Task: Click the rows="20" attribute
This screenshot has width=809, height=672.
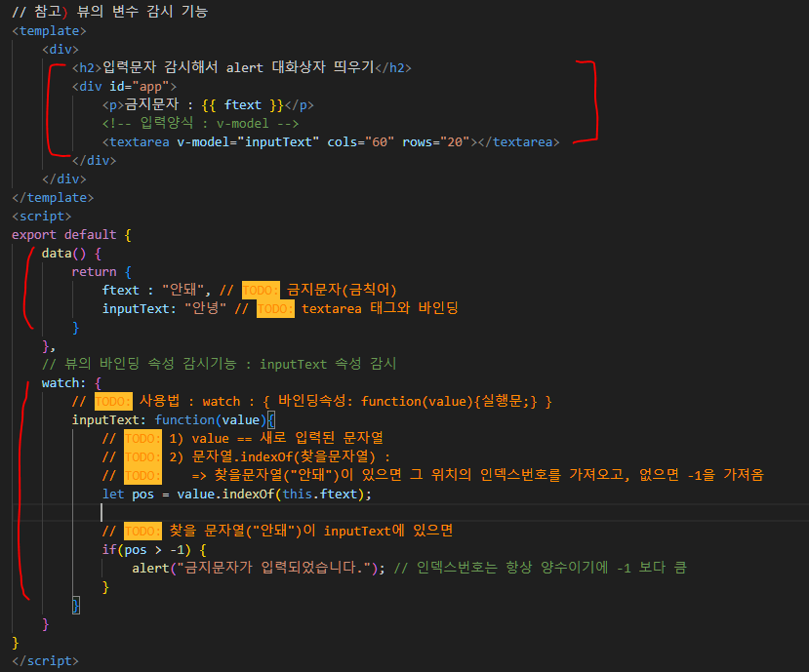Action: (436, 141)
